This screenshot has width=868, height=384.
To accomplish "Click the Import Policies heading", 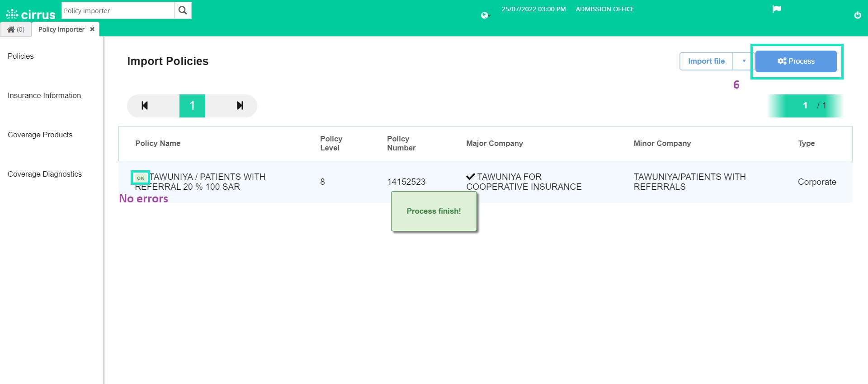I will 168,61.
